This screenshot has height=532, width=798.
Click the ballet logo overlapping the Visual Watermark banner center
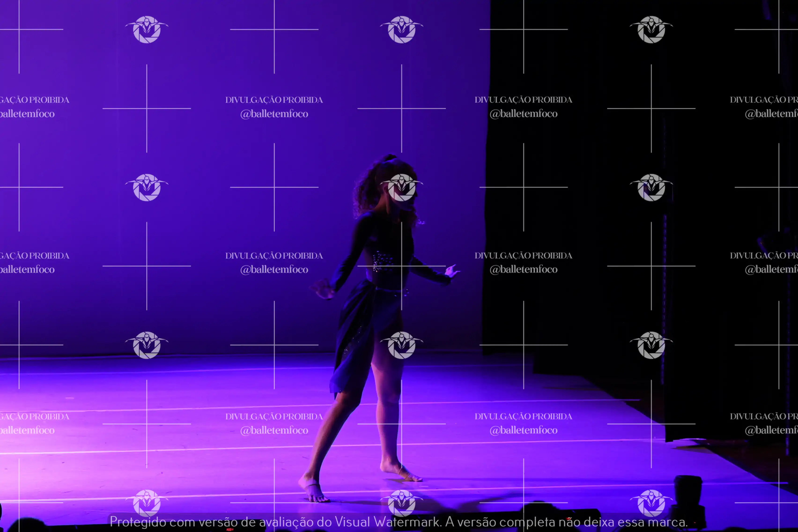[401, 504]
